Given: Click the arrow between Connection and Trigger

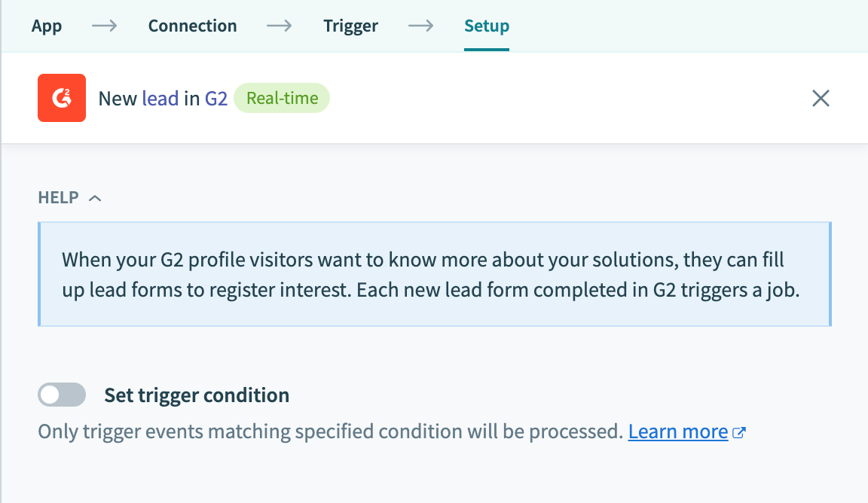Looking at the screenshot, I should click(280, 26).
